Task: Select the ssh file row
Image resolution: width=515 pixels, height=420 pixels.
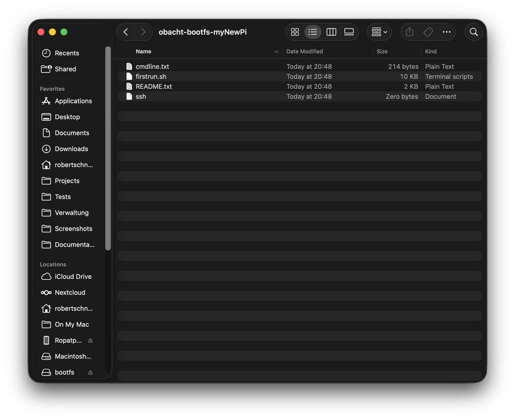Action: 299,96
